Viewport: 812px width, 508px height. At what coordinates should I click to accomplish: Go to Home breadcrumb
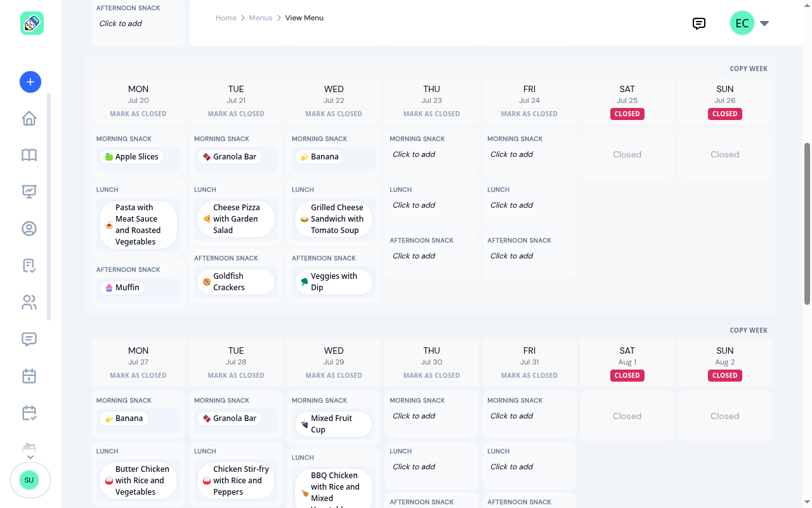point(226,18)
